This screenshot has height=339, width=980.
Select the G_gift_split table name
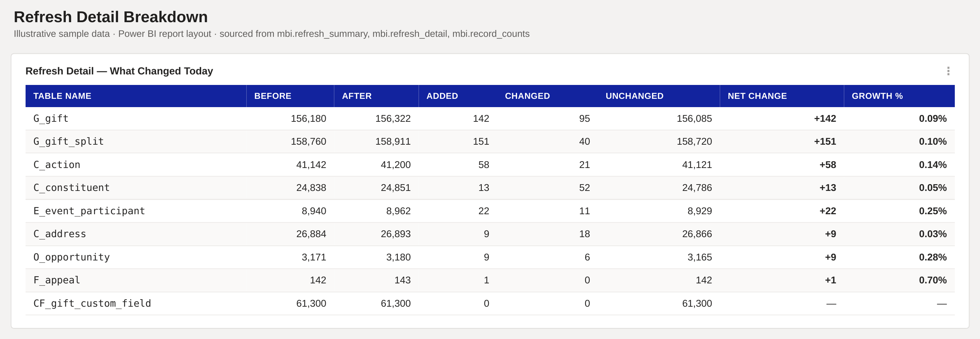[68, 142]
